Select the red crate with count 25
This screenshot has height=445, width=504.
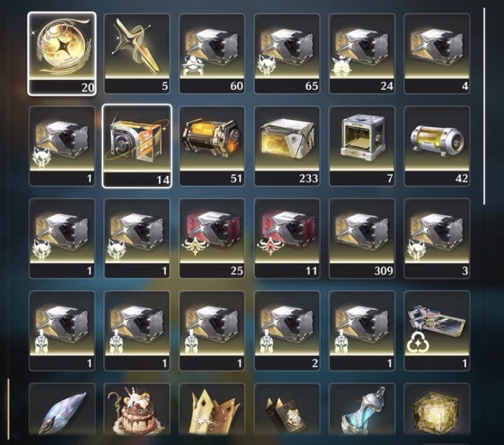[x=212, y=238]
